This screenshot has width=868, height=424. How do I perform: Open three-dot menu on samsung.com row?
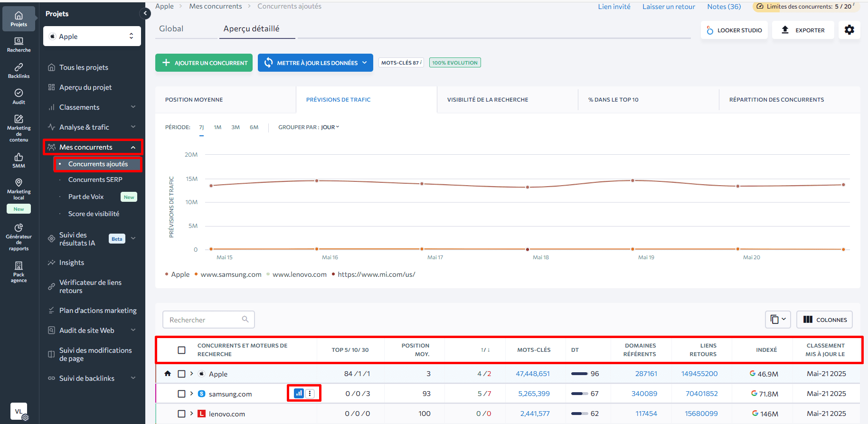(310, 393)
